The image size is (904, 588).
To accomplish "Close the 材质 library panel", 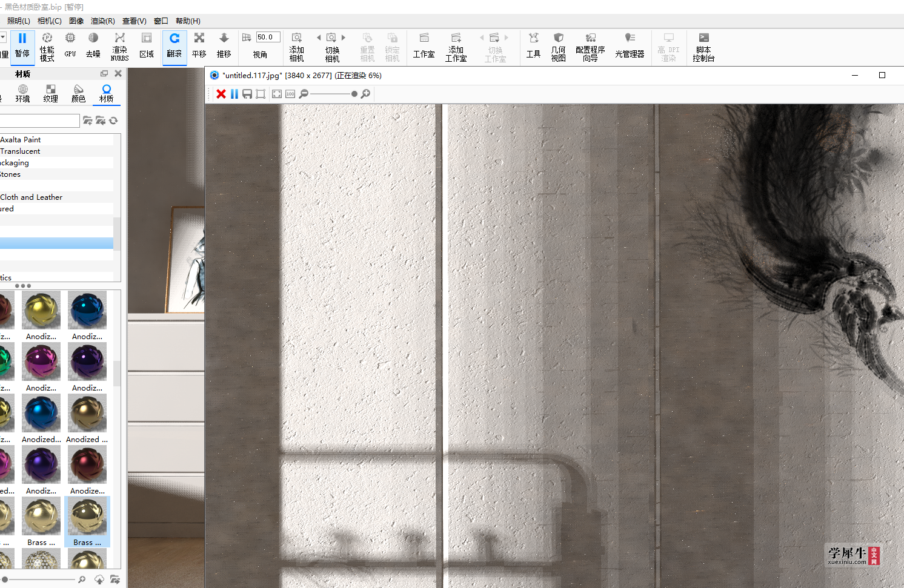I will click(x=118, y=73).
